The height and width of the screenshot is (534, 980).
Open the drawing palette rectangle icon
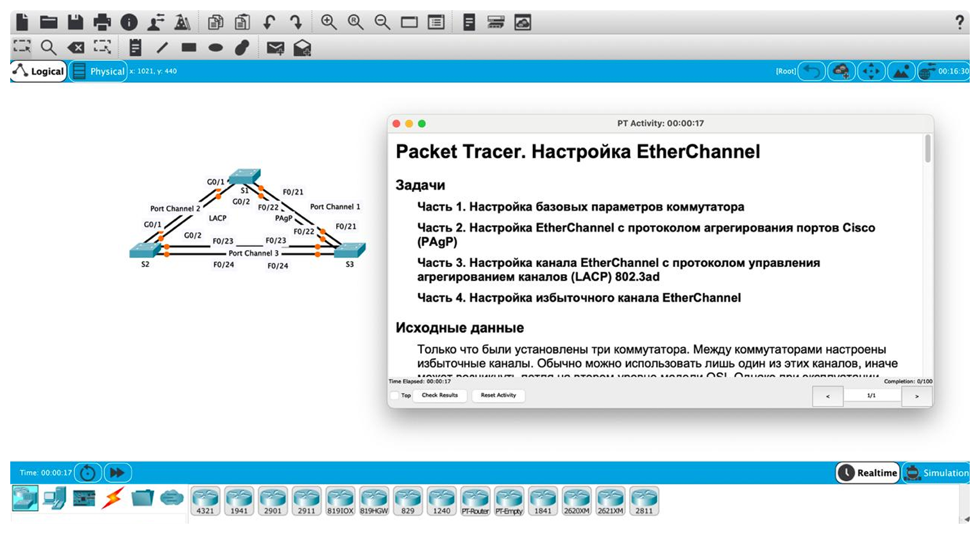point(409,22)
